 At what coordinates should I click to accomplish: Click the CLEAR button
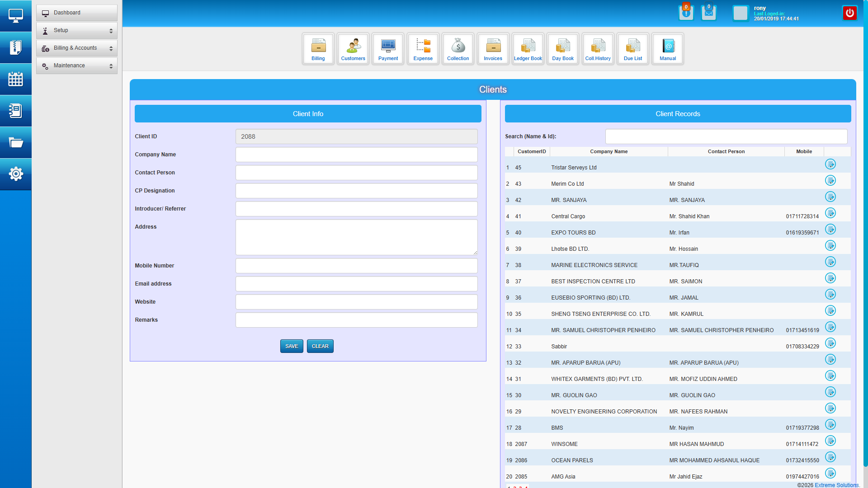click(x=320, y=346)
